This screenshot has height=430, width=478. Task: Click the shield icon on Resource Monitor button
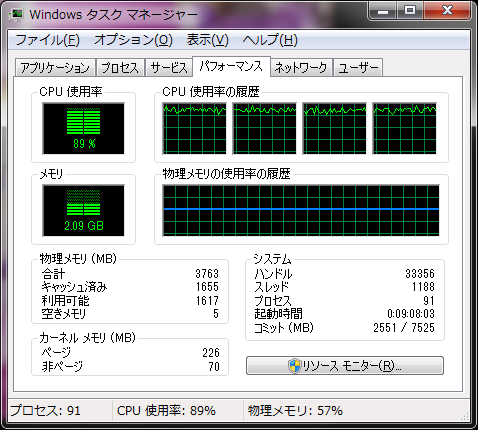[x=294, y=366]
